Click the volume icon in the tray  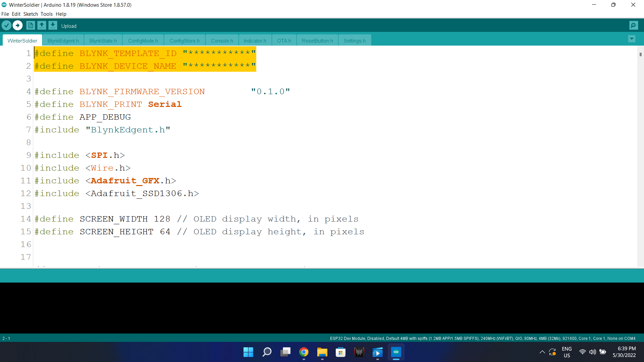point(593,352)
